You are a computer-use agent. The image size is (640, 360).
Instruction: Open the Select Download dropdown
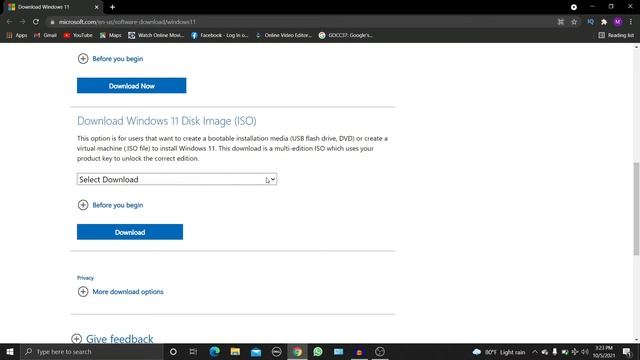(x=177, y=179)
